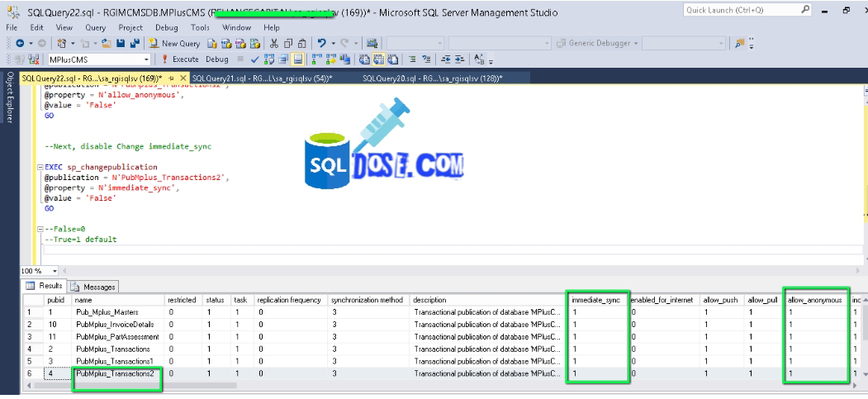Open the Query menu

[95, 27]
